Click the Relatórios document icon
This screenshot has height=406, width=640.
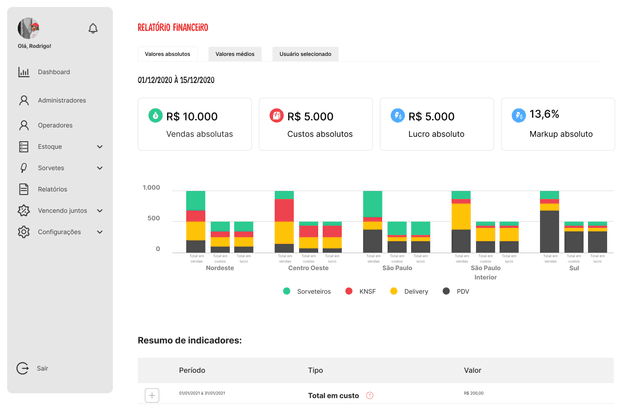24,189
